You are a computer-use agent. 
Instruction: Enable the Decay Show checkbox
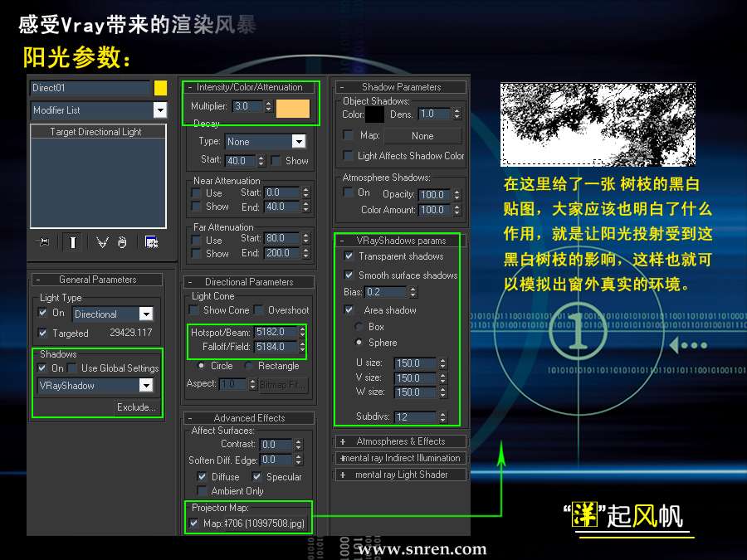[x=275, y=160]
